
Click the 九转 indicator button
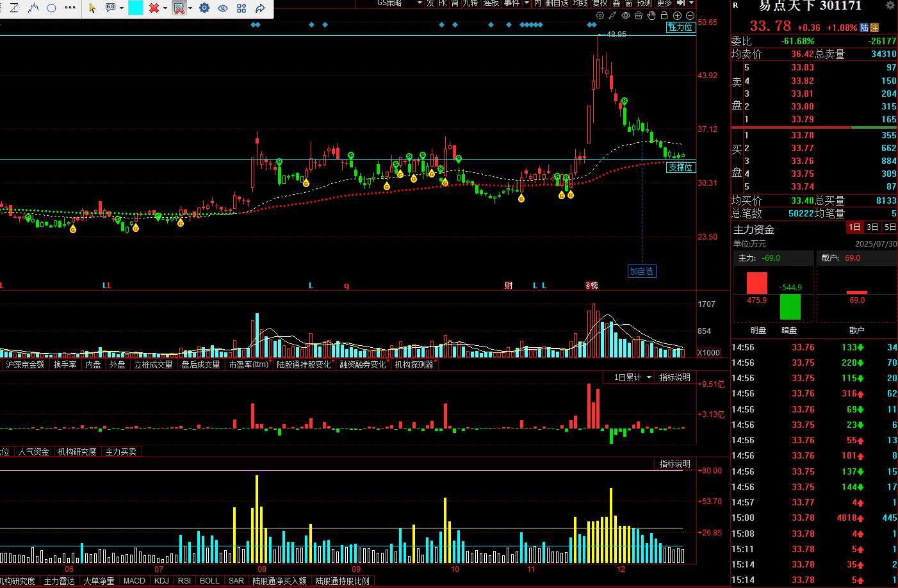[470, 3]
